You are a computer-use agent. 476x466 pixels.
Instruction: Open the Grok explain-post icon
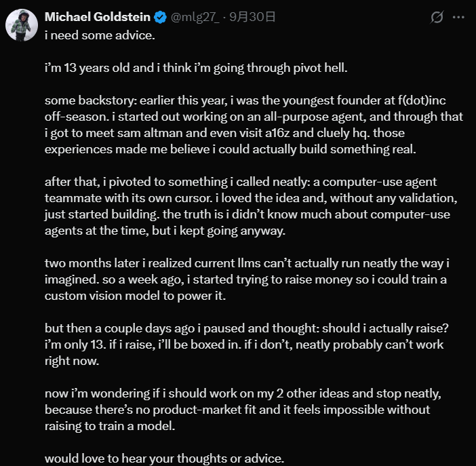pos(437,16)
